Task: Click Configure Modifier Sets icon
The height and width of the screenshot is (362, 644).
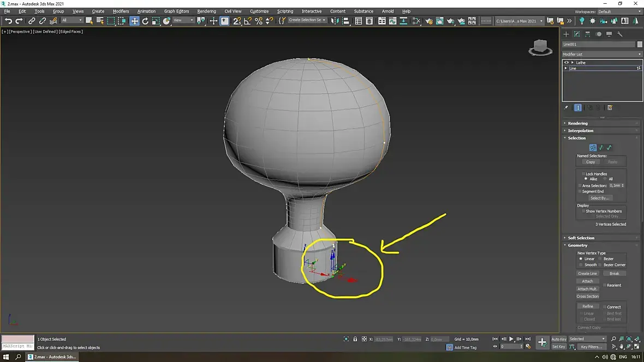Action: tap(610, 107)
